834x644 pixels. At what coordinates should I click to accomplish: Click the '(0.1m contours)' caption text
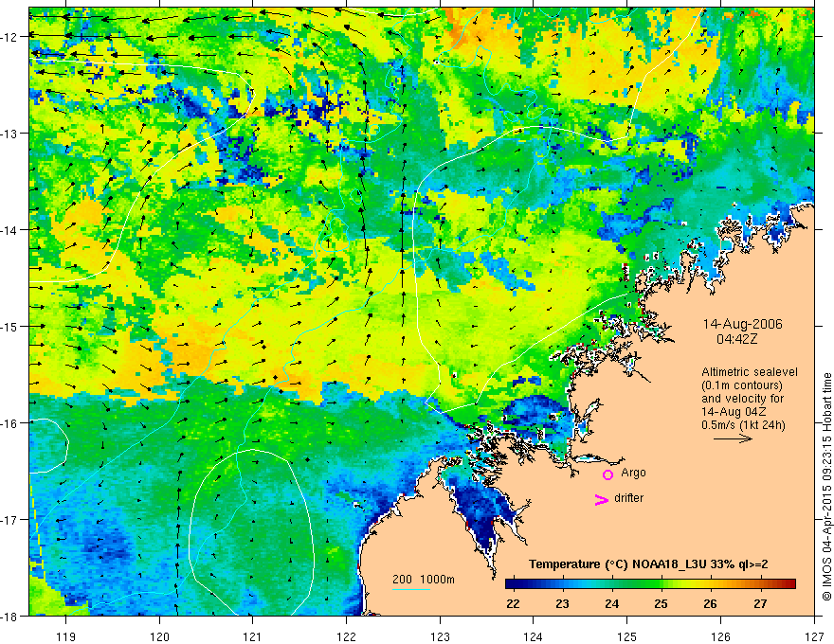(742, 385)
